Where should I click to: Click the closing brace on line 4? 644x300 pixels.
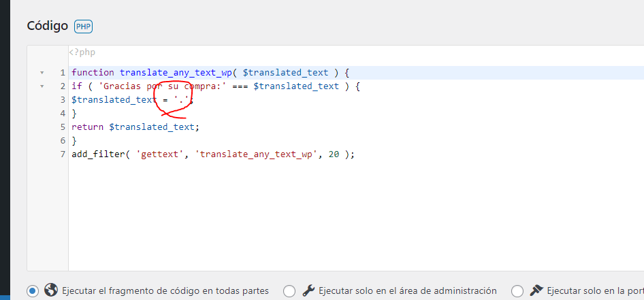point(74,114)
